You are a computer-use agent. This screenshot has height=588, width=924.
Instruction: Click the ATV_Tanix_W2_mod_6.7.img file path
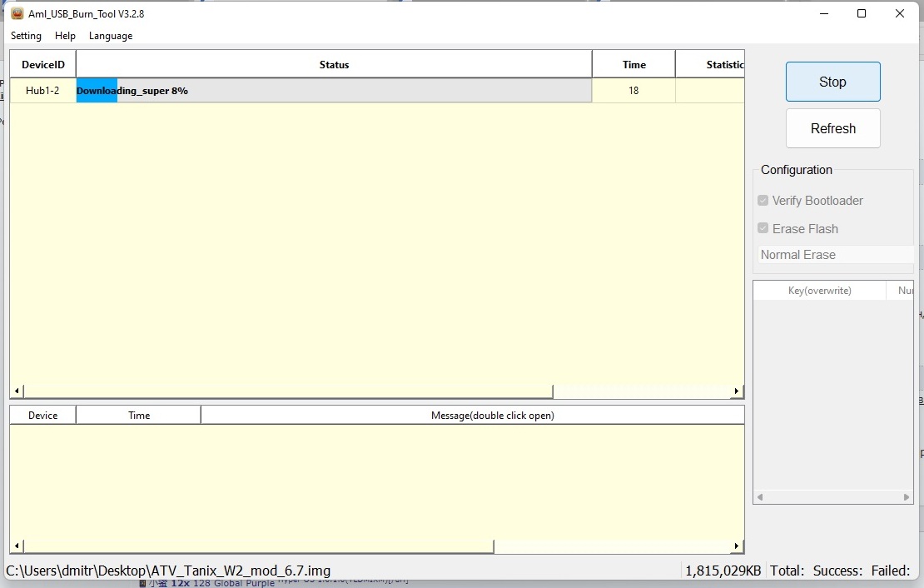168,571
